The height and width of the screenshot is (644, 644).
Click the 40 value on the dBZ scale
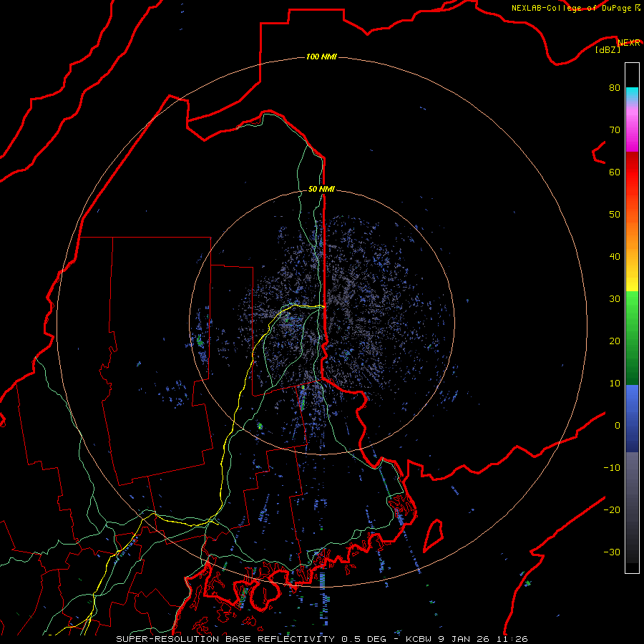(615, 257)
